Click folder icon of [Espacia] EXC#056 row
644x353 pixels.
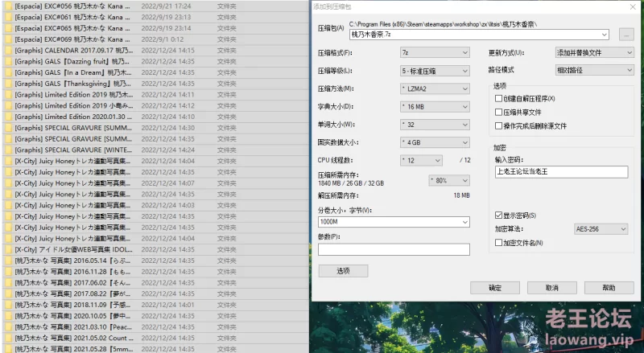tap(8, 6)
